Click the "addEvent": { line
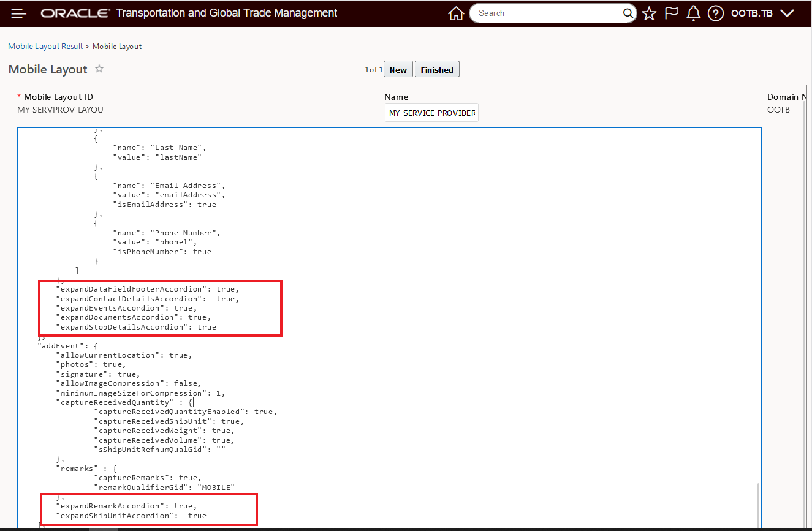This screenshot has width=812, height=531. [x=67, y=345]
